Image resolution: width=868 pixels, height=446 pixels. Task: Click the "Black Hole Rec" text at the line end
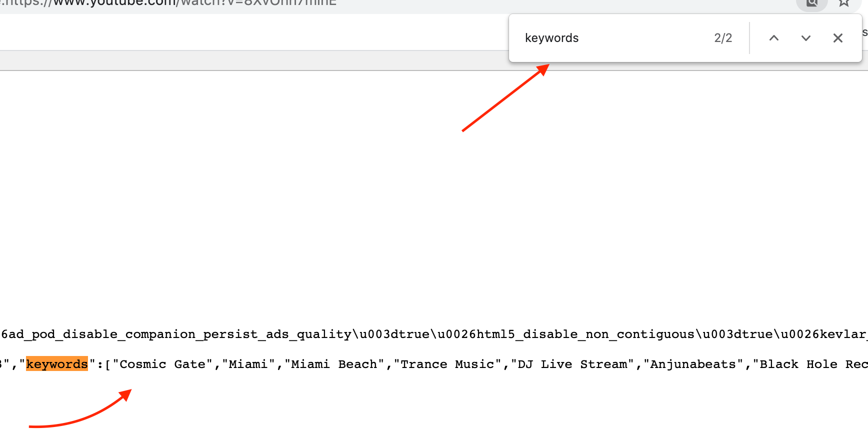pos(812,364)
